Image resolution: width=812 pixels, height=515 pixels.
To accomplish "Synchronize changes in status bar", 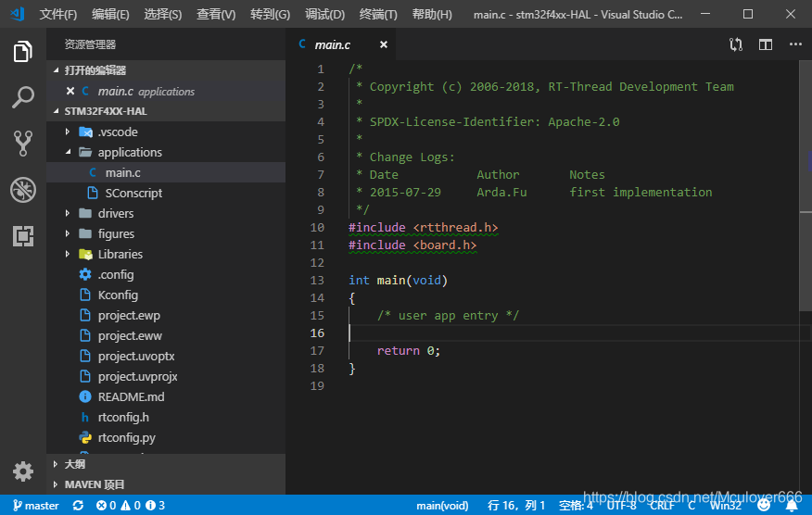I will point(78,506).
